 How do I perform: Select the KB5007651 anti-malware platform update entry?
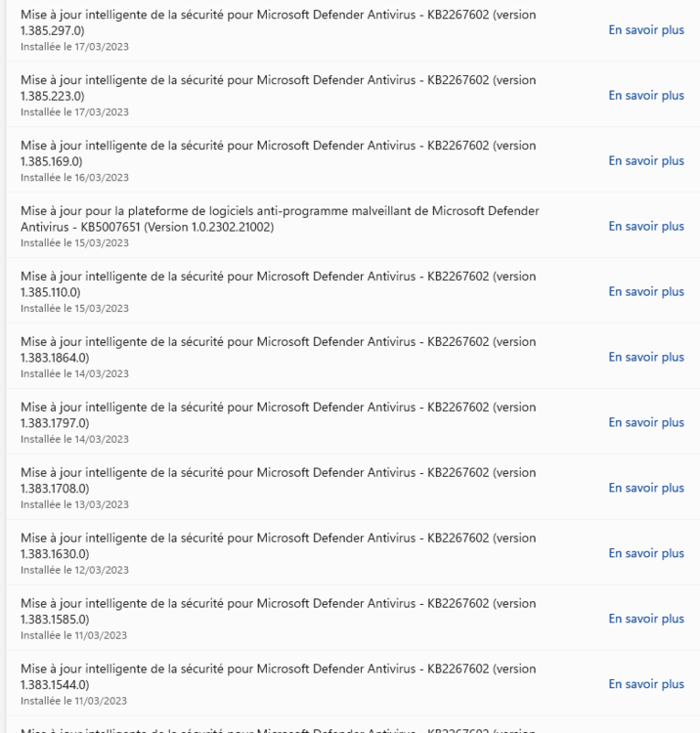(279, 219)
